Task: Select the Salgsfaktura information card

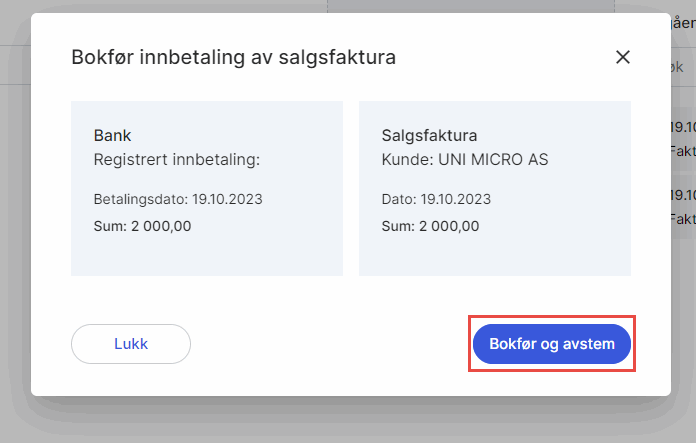Action: 494,187
